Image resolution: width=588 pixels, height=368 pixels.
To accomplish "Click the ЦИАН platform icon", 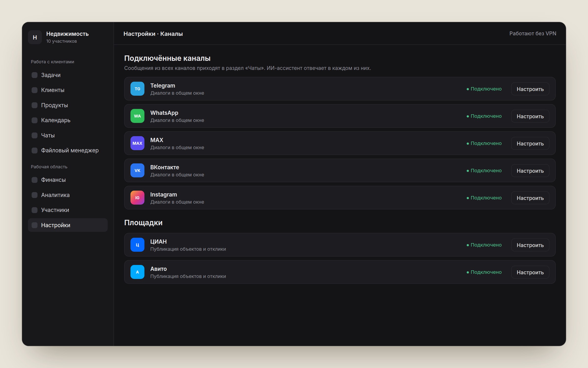I will pos(137,245).
